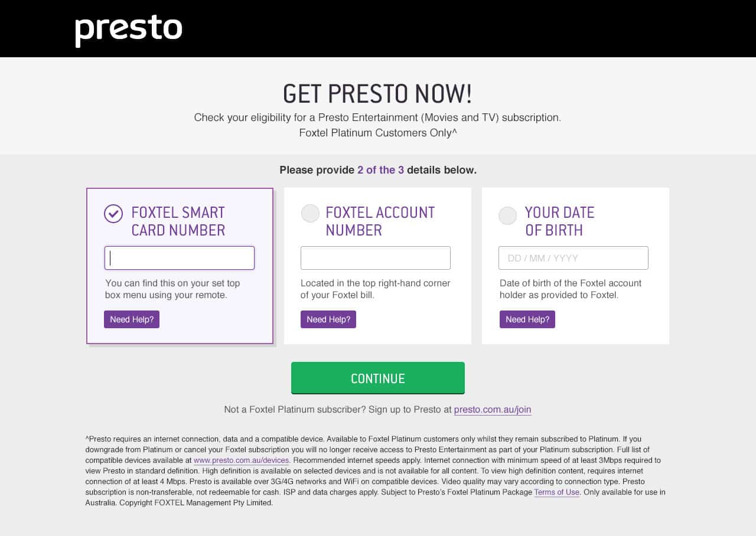Open Need Help for Account Number

pos(328,319)
